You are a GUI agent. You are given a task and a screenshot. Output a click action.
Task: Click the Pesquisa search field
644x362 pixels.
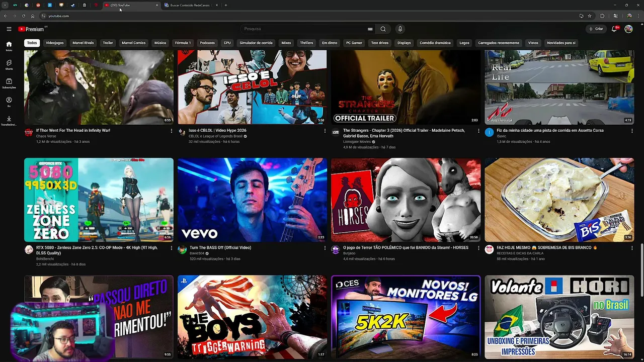pos(307,29)
